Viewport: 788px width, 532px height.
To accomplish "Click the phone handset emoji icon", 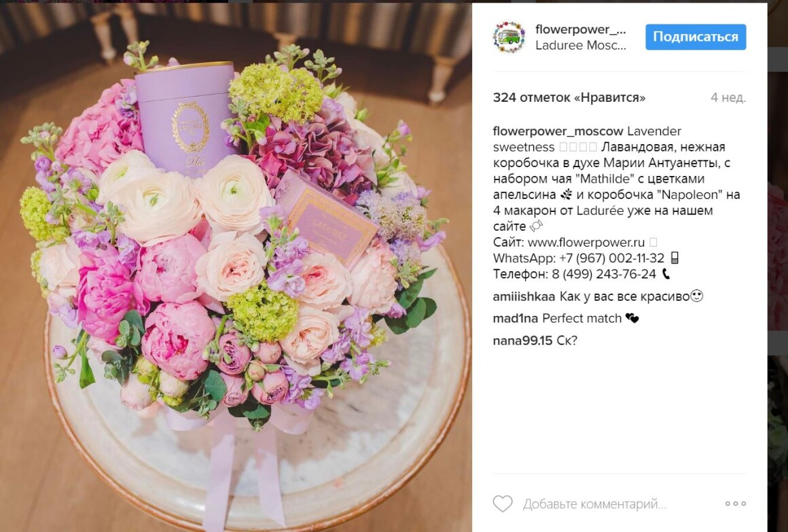I will (x=666, y=274).
